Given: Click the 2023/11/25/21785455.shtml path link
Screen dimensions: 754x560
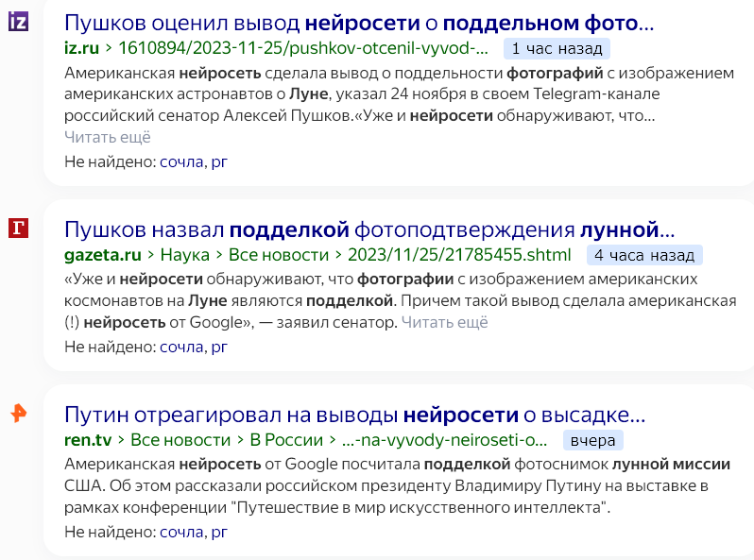Looking at the screenshot, I should tap(459, 255).
